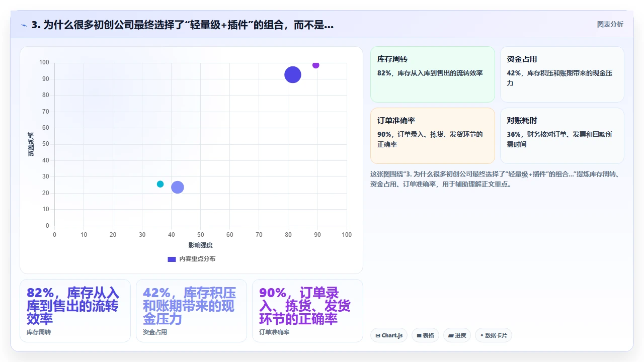644x362 pixels.
Task: Click the large blue bubble near 82
Action: tap(293, 75)
